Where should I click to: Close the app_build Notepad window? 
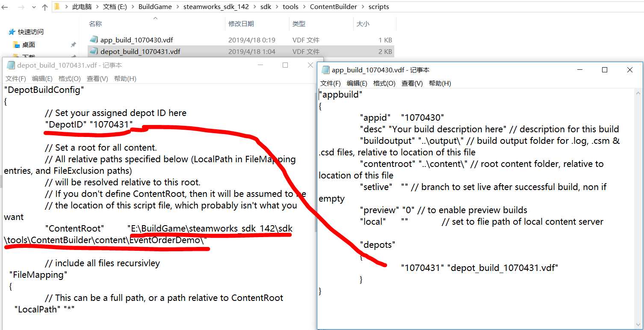630,70
